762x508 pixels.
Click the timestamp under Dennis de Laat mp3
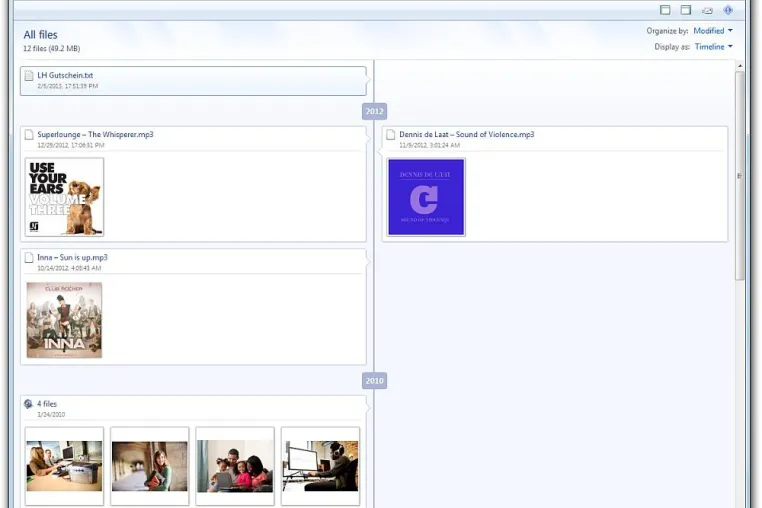click(430, 145)
